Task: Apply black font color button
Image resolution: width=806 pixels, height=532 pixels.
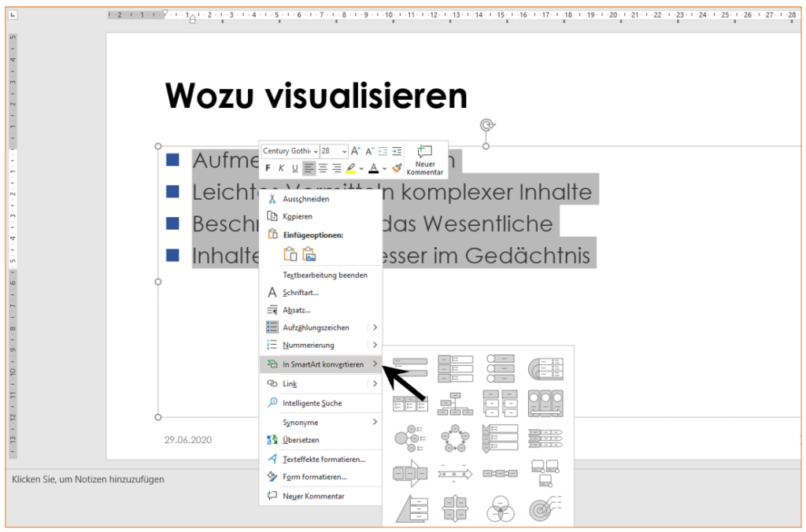Action: tap(374, 168)
